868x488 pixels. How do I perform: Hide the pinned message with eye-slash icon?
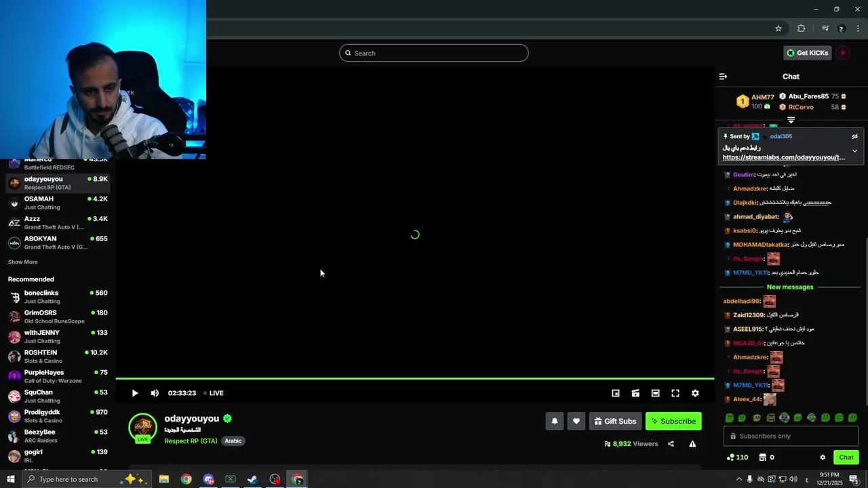pyautogui.click(x=854, y=136)
